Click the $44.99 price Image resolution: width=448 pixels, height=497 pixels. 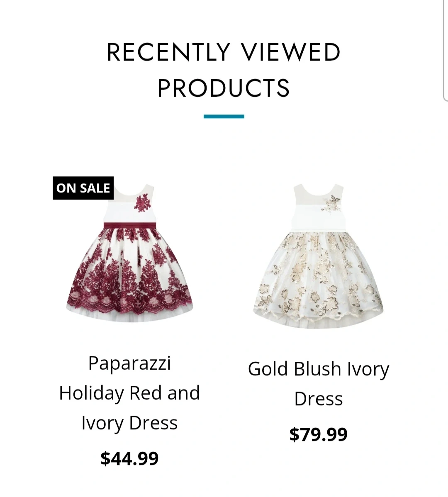pos(129,458)
